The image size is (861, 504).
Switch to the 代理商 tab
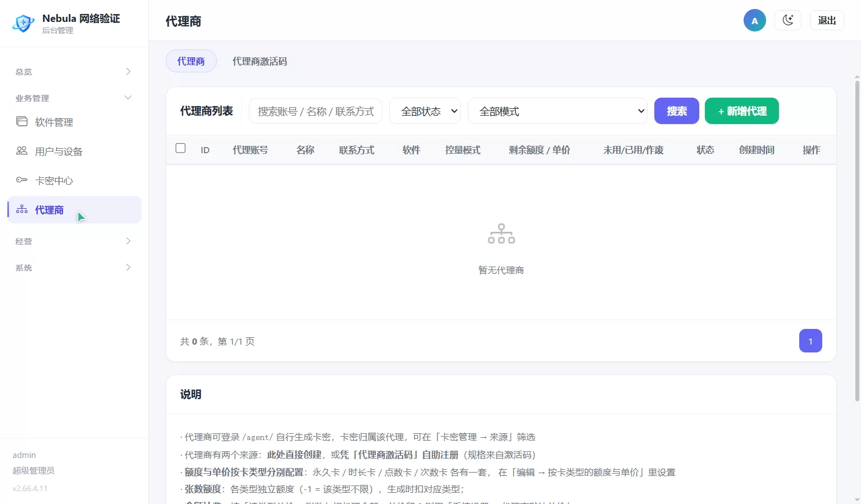[x=191, y=61]
